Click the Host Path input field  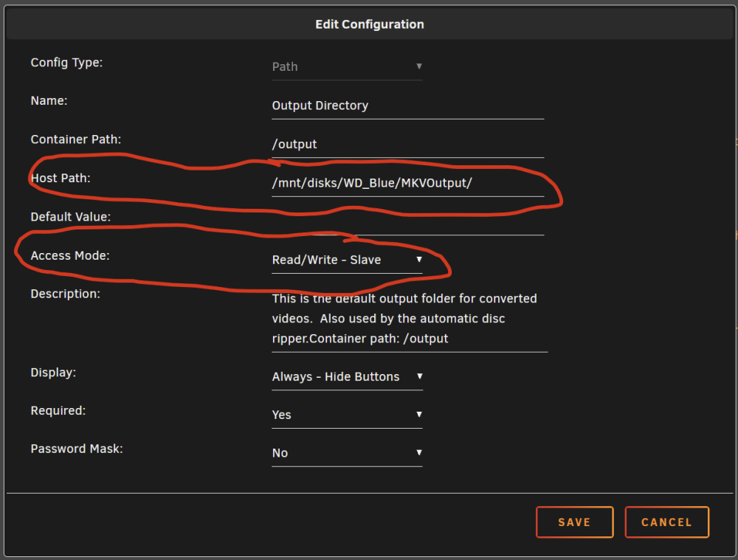[407, 183]
